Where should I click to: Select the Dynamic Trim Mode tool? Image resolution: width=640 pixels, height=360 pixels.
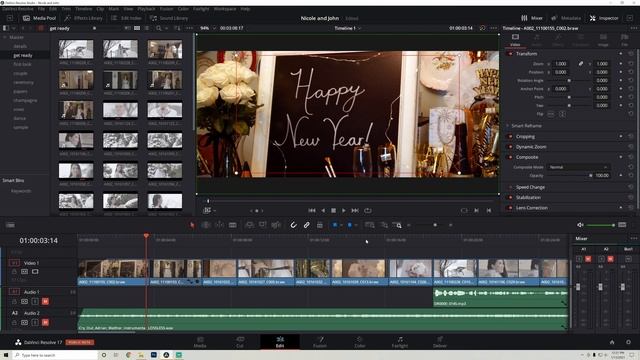pos(219,225)
